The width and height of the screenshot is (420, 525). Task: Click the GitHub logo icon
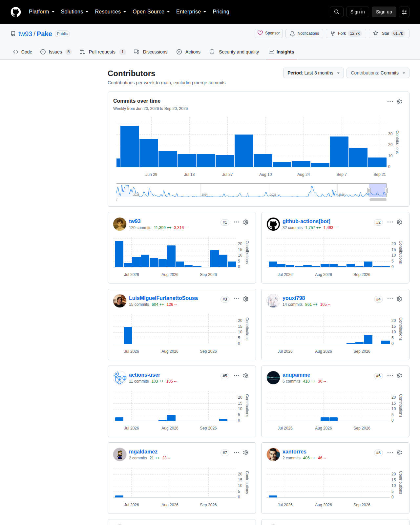click(x=16, y=12)
